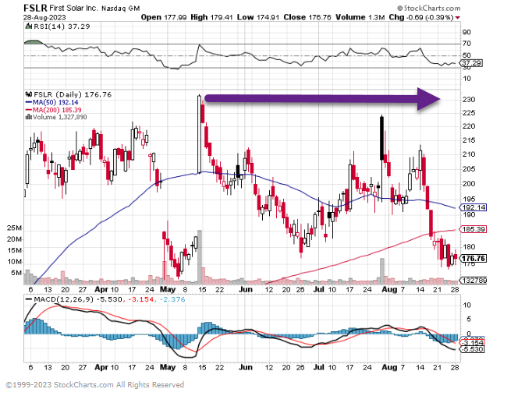The height and width of the screenshot is (410, 532).
Task: Click the 'Open 177.99' header value
Action: (164, 17)
